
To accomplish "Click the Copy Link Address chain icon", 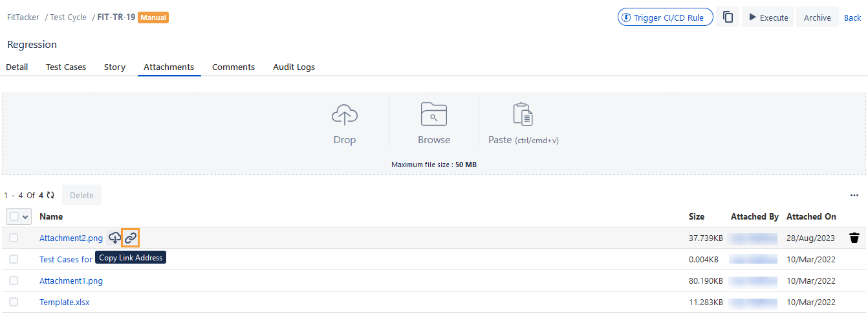I will (131, 238).
